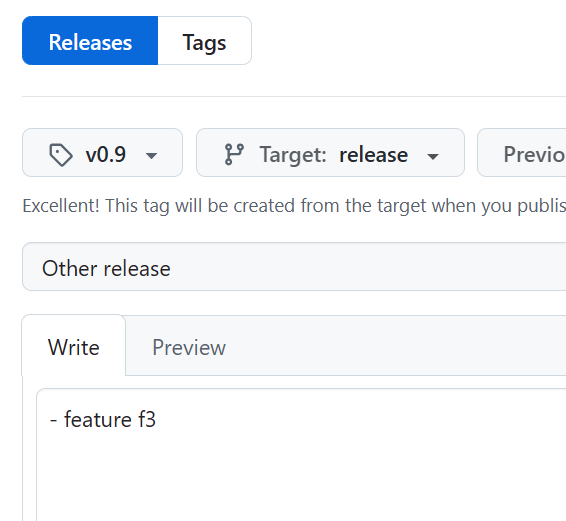Expand the Target release caret arrow
The height and width of the screenshot is (521, 566).
click(432, 156)
